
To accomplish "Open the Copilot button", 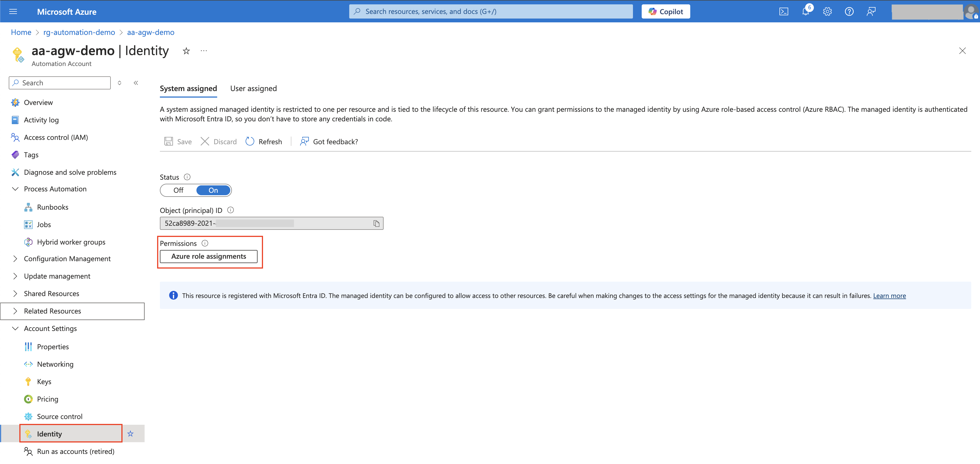I will click(x=665, y=11).
